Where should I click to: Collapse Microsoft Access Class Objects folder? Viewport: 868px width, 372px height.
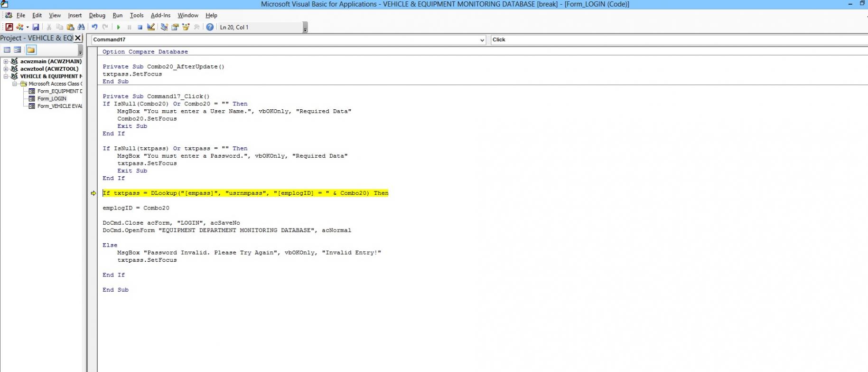15,84
